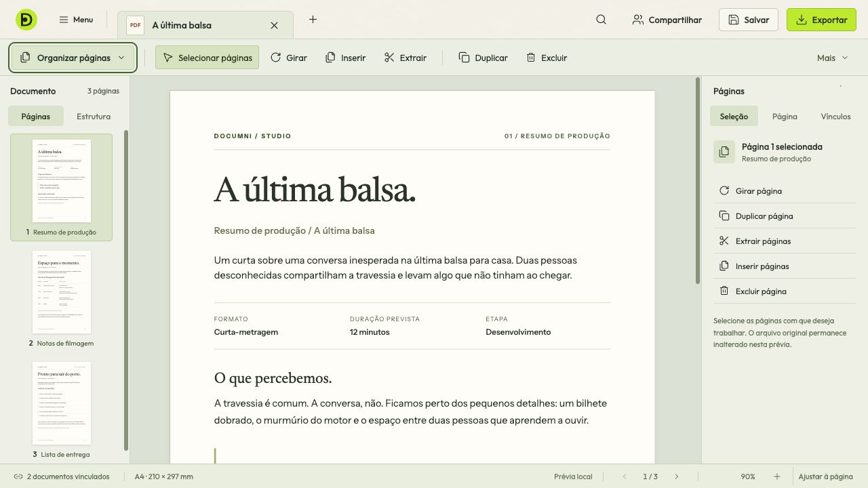Go to next page arrow

(x=676, y=476)
